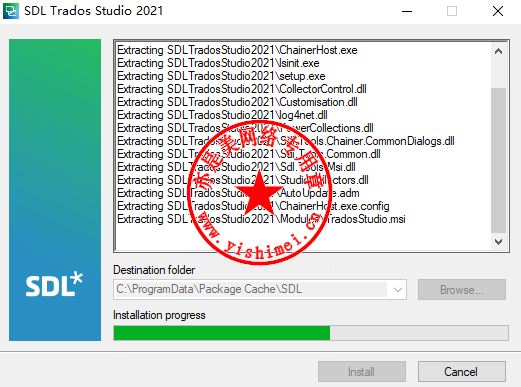Select the log line ending TradosStudio.msi
This screenshot has height=387, width=521.
pos(261,219)
